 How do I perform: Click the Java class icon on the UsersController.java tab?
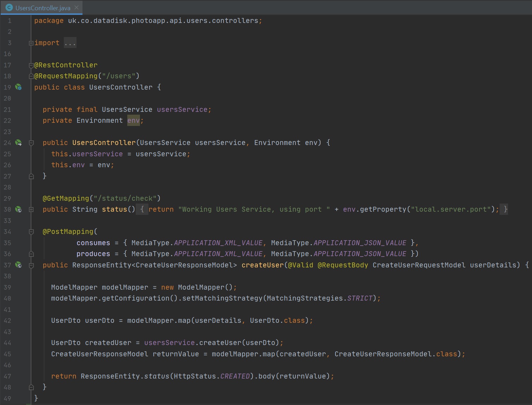[x=9, y=7]
